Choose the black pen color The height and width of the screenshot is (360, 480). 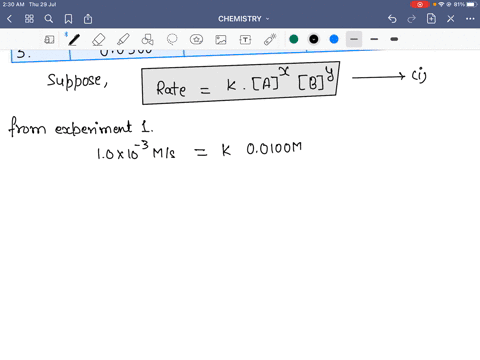coord(314,39)
